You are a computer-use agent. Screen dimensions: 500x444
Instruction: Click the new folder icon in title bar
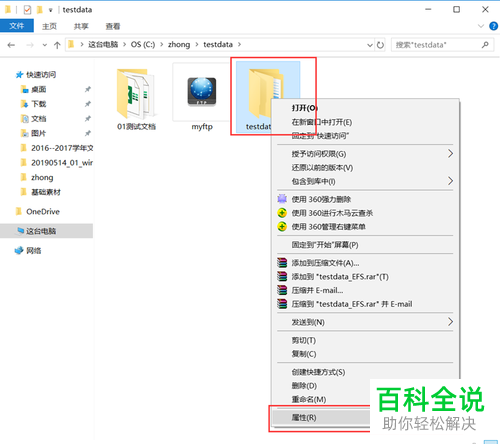tap(40, 10)
